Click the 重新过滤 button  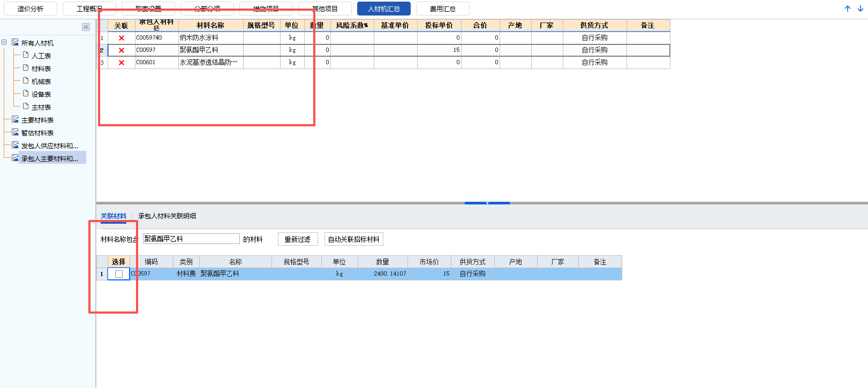click(x=298, y=239)
